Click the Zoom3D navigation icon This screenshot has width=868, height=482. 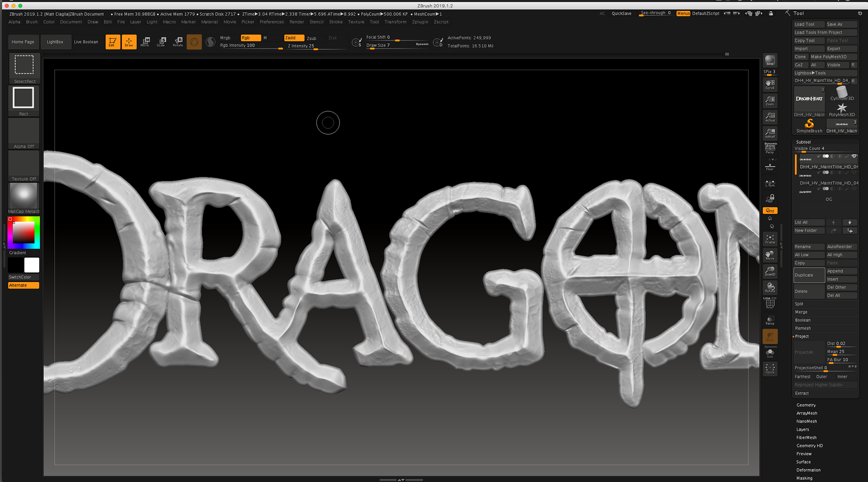click(770, 271)
